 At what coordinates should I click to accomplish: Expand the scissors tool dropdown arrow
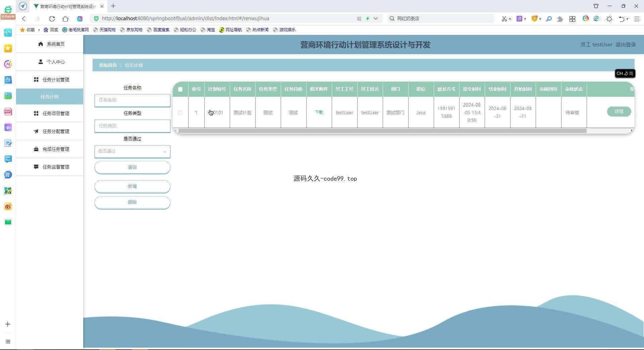pos(510,19)
